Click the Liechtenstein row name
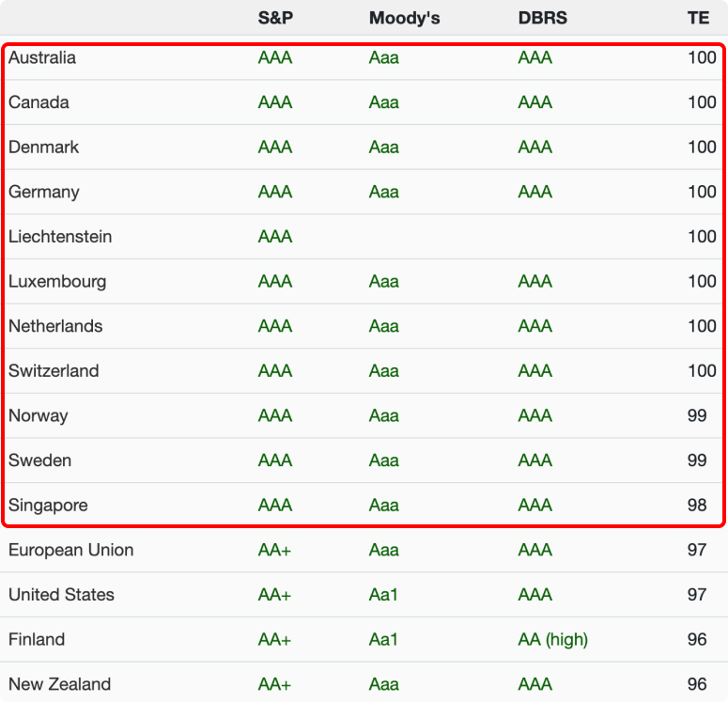The image size is (728, 702). click(60, 237)
